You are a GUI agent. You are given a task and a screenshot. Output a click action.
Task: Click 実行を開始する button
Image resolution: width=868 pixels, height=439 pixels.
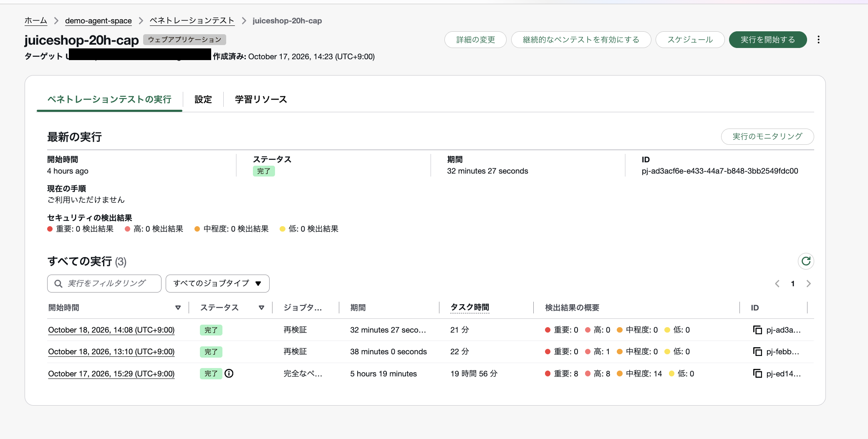pos(768,40)
